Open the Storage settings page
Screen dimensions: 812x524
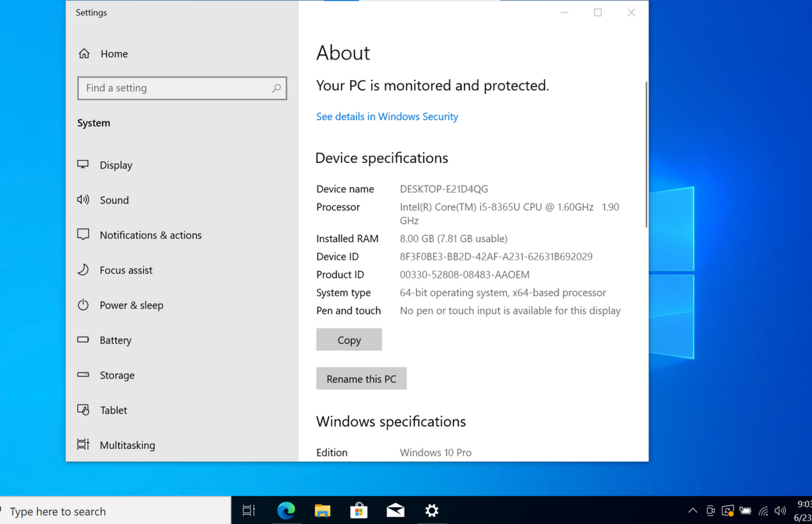(117, 375)
